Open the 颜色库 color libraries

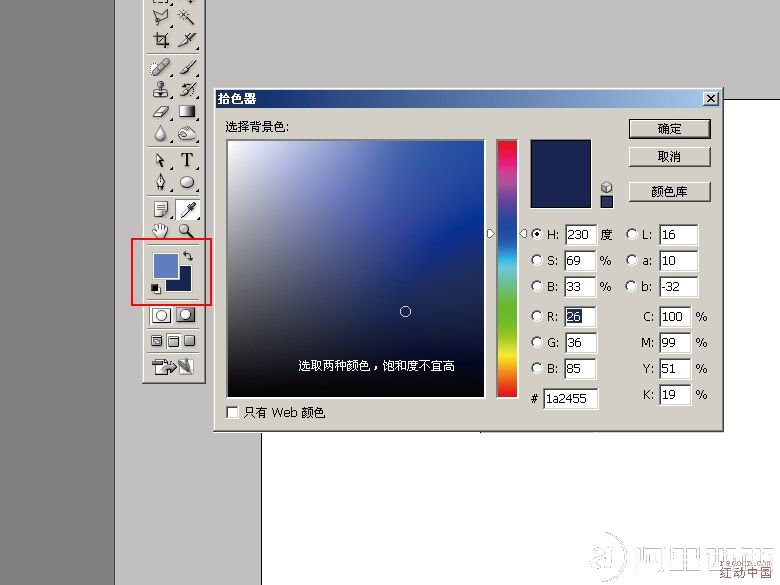[669, 191]
